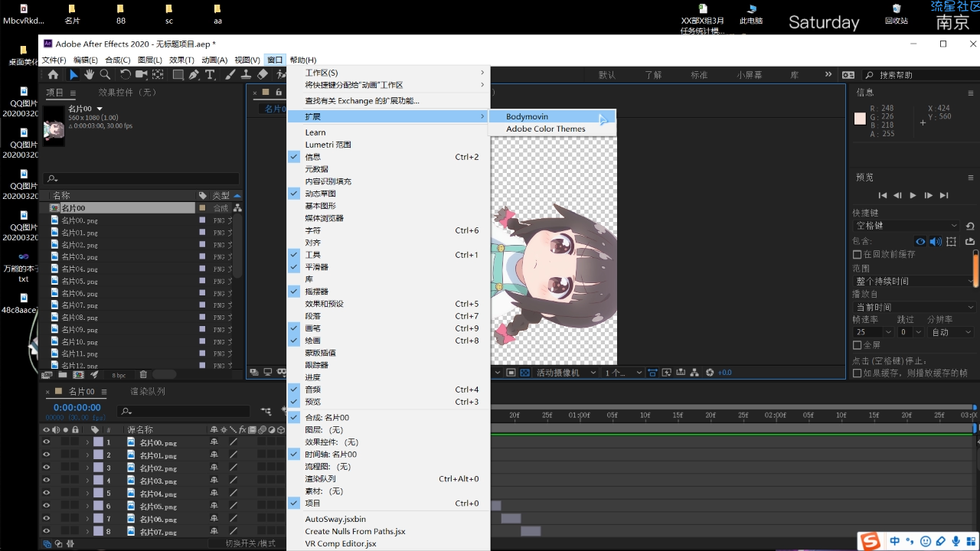Viewport: 980px width, 551px height.
Task: Open 文件(F) menu in menu bar
Action: tap(54, 60)
